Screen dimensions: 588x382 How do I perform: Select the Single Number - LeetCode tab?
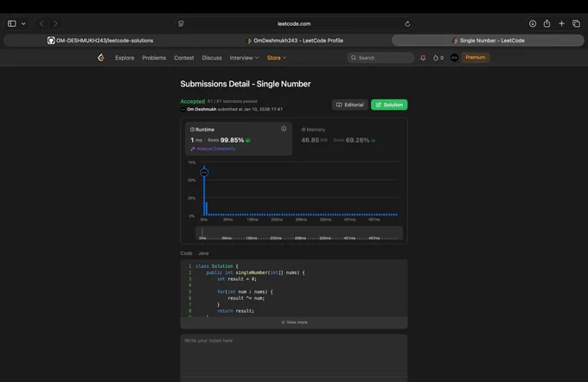coord(488,41)
